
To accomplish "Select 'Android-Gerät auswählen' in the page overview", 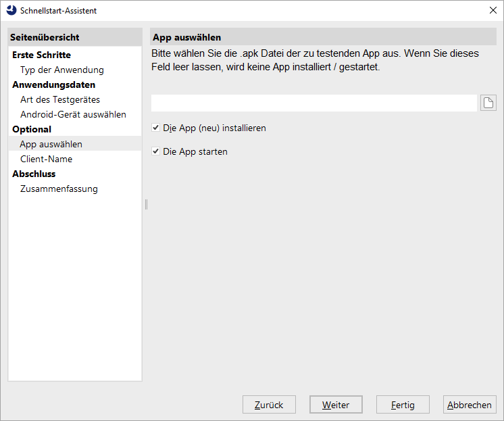I will [73, 114].
